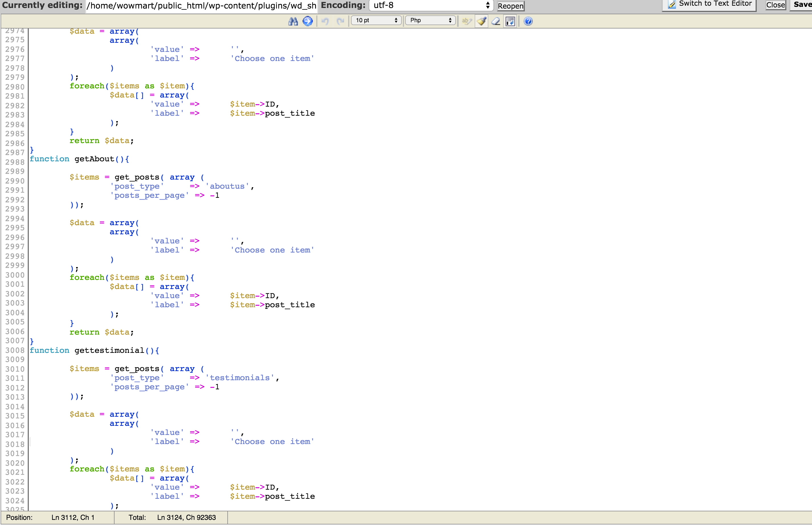Open the 10 pt font size dropdown
The image size is (812, 525).
tap(376, 21)
